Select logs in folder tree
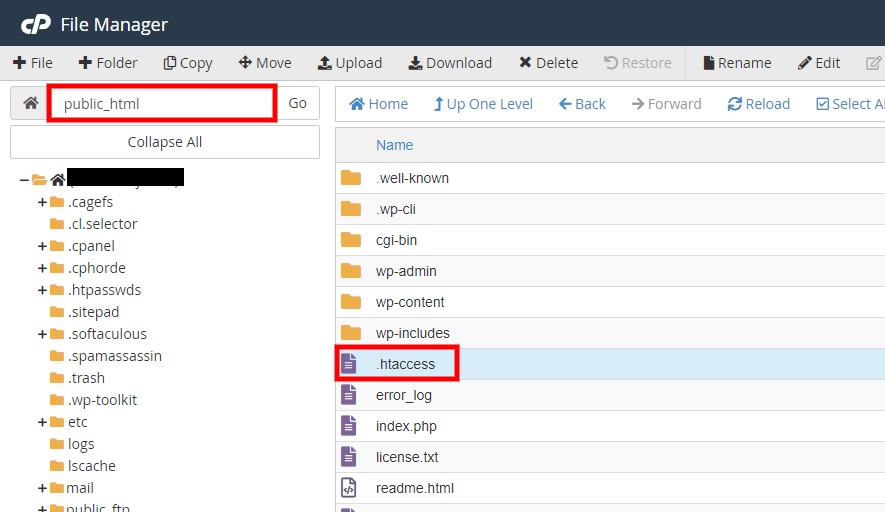The width and height of the screenshot is (885, 512). [x=81, y=444]
